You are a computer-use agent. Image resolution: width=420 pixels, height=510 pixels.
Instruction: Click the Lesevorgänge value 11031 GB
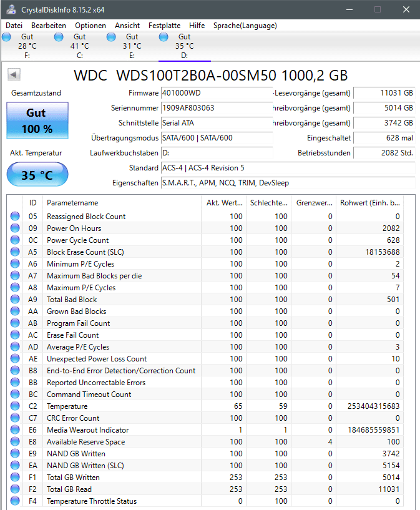click(384, 93)
